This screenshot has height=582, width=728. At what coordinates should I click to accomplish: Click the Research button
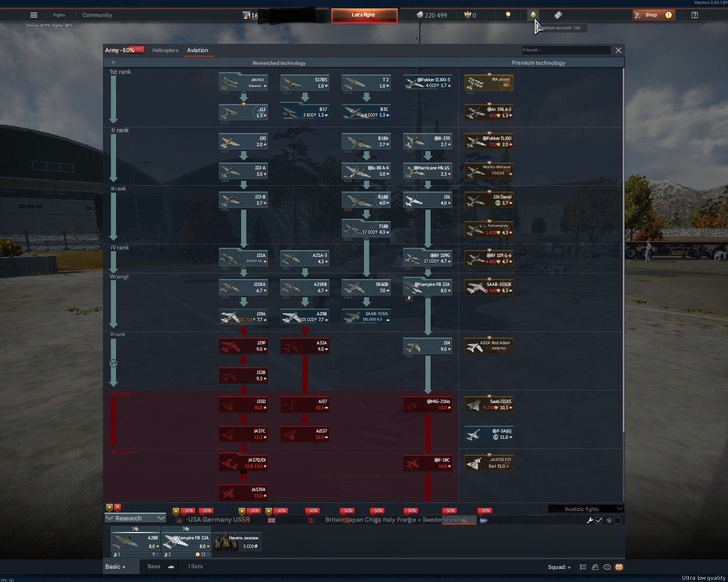coord(135,518)
